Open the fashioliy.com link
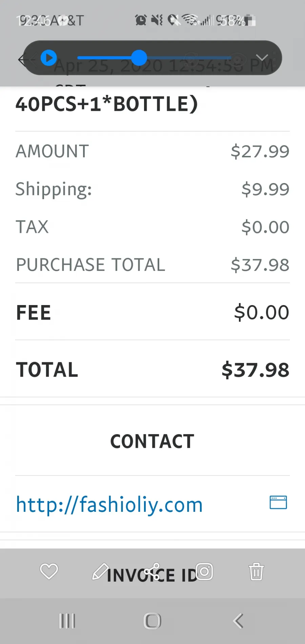Screen dimensions: 305x644 coord(109,504)
